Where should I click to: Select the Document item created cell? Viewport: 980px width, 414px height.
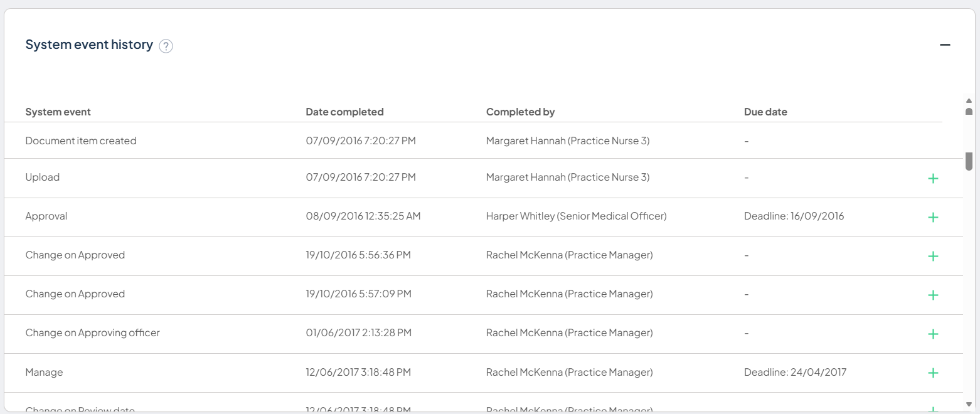81,141
